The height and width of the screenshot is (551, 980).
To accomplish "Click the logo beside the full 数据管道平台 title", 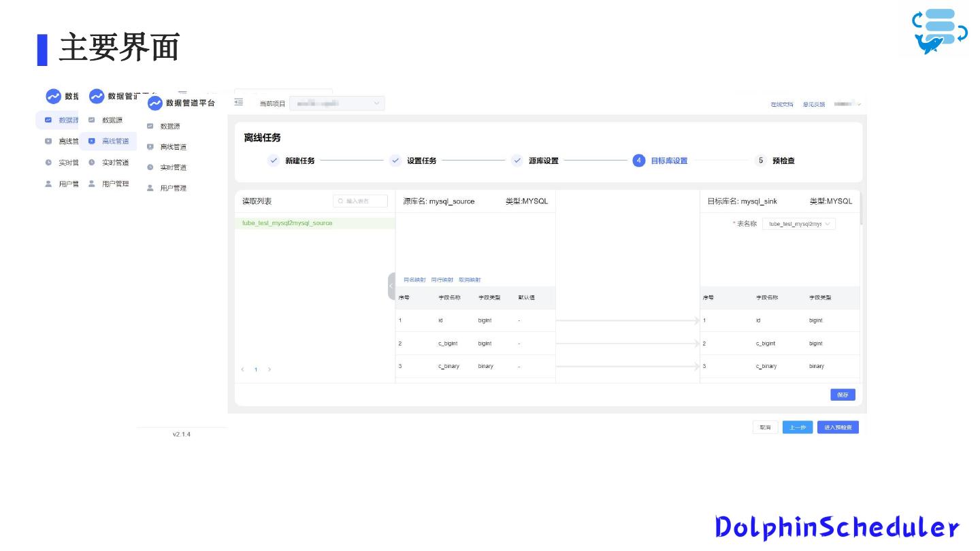I will (155, 103).
